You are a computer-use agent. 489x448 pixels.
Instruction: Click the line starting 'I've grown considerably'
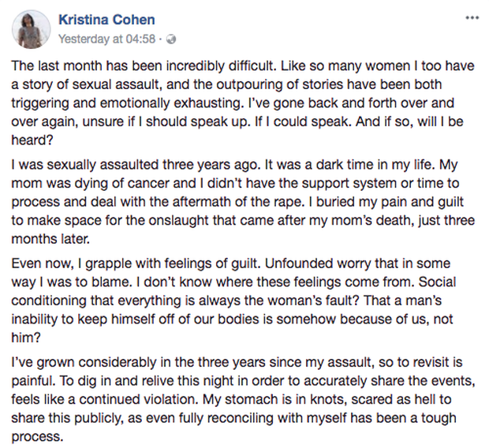(x=237, y=363)
